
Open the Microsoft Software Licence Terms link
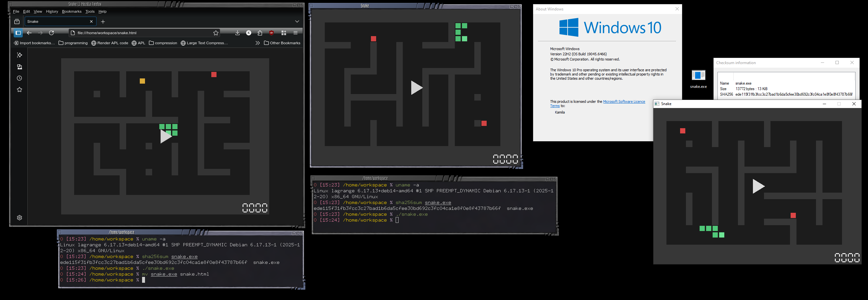pos(624,102)
